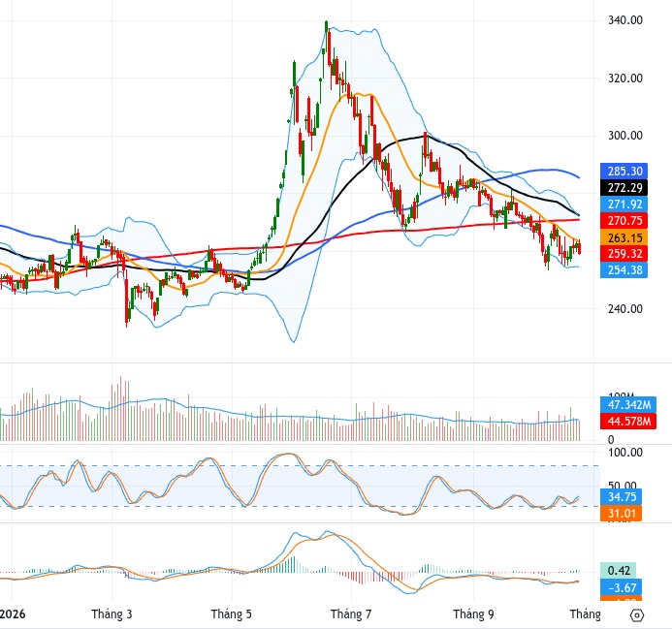Click the 254.38 lower band label
Screen dimensions: 672x629
point(624,270)
